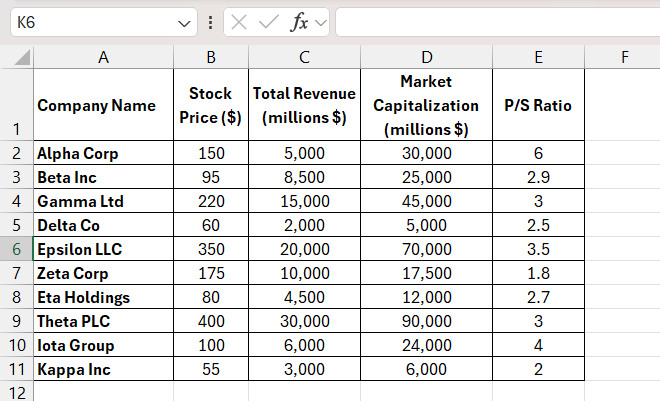Select row 9 header
The width and height of the screenshot is (660, 401).
pos(16,321)
